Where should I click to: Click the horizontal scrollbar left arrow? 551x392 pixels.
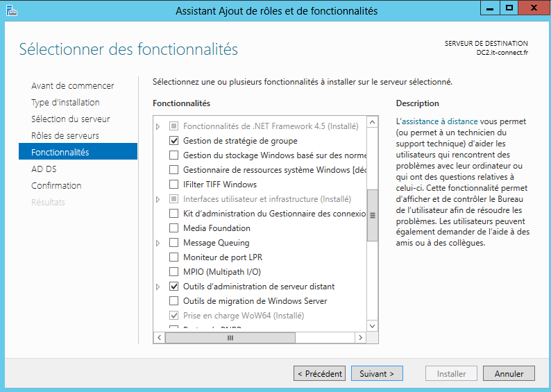159,338
